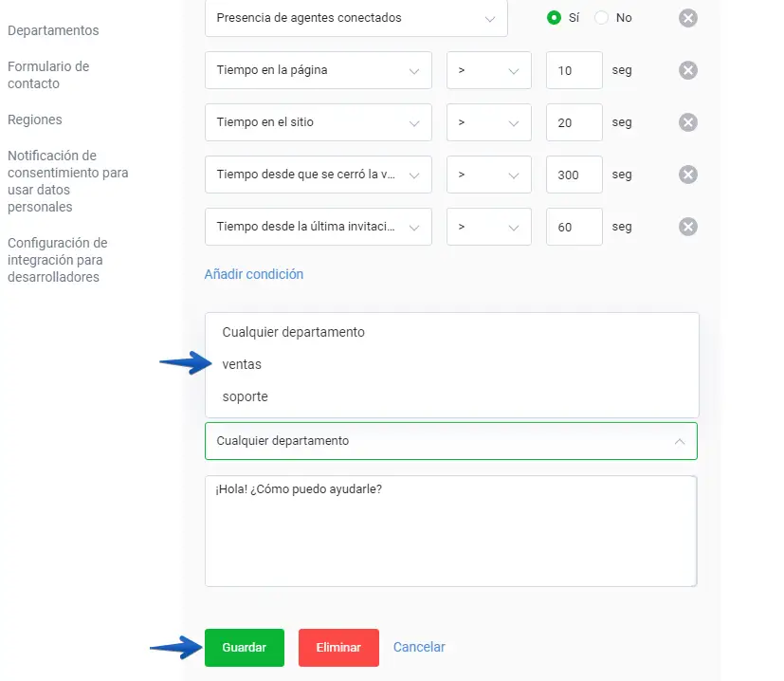Open 'Presencia de agentes conectados' condition dropdown

[356, 18]
